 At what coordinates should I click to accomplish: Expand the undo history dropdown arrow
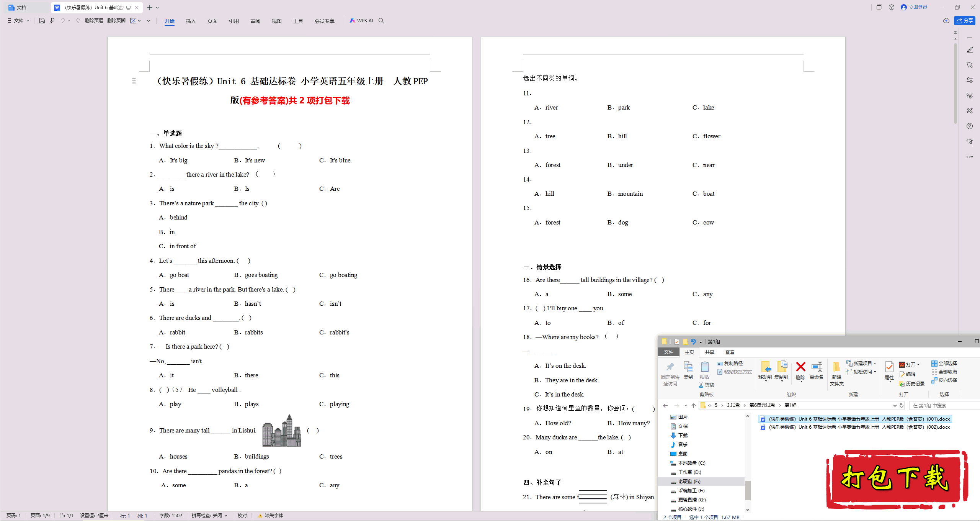(x=69, y=21)
